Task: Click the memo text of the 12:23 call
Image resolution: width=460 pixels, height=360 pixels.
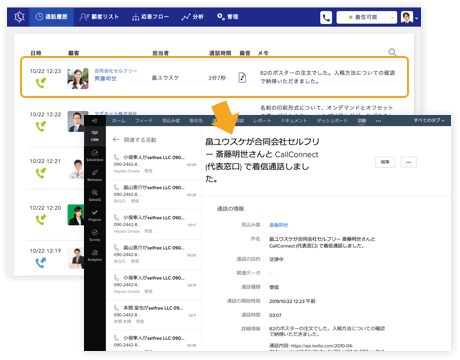Action: [327, 77]
